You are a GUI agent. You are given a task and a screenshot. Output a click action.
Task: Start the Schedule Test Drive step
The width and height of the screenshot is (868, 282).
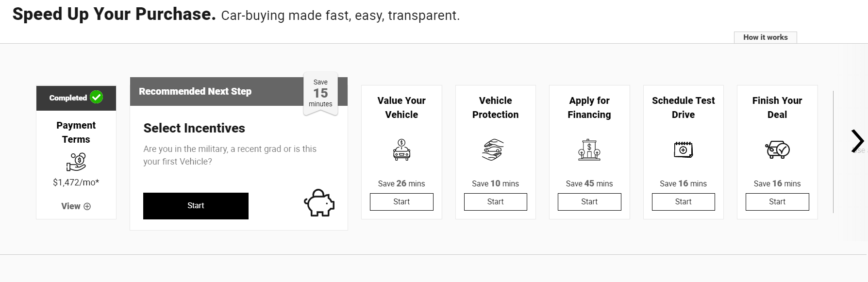[683, 202]
